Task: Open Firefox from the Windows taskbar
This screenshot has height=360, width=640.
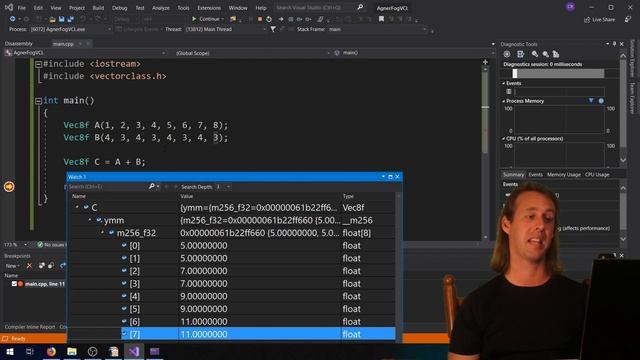Action: click(x=51, y=351)
